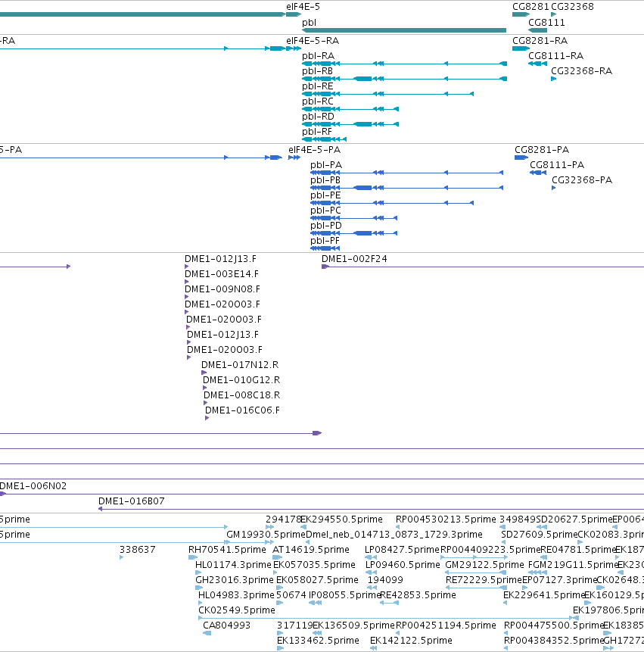Click the CG32368-RA transcript label

(581, 71)
